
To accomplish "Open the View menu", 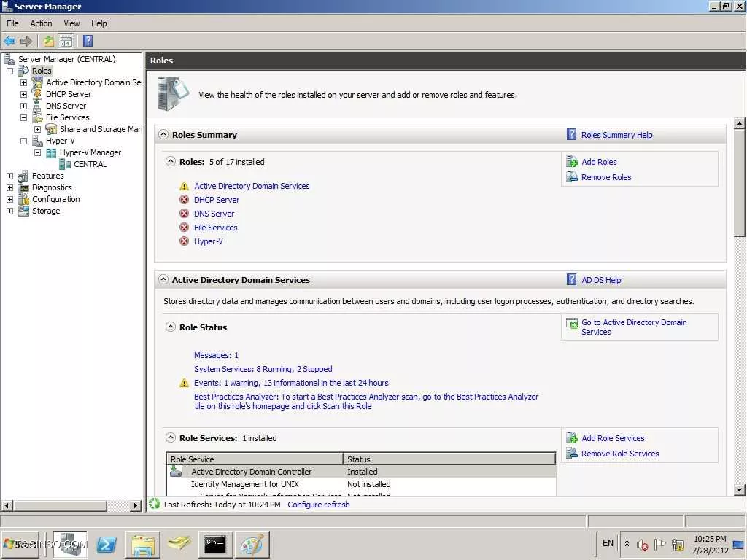I will 71,23.
